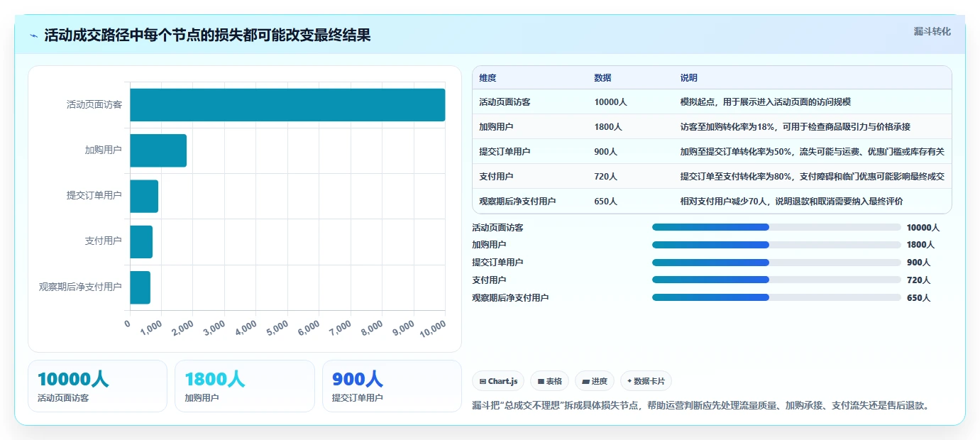980x440 pixels.
Task: Click the description 访客至加购转化率为18%
Action: point(795,127)
